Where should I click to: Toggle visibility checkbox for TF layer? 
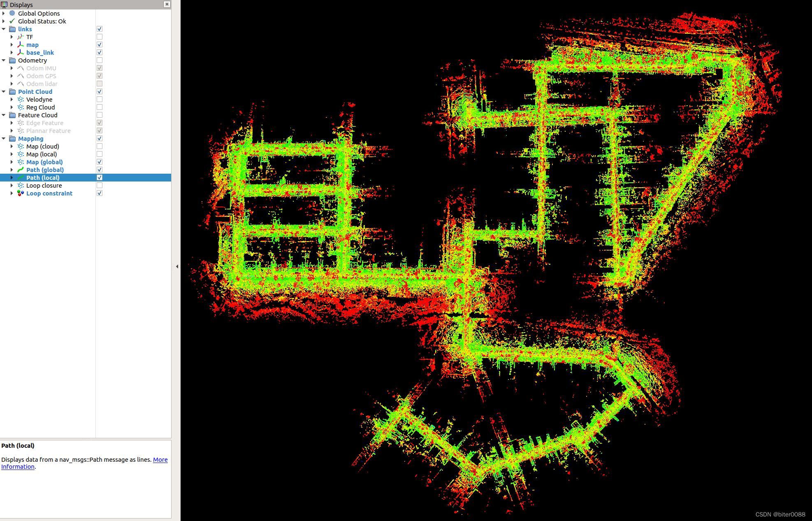pyautogui.click(x=100, y=37)
